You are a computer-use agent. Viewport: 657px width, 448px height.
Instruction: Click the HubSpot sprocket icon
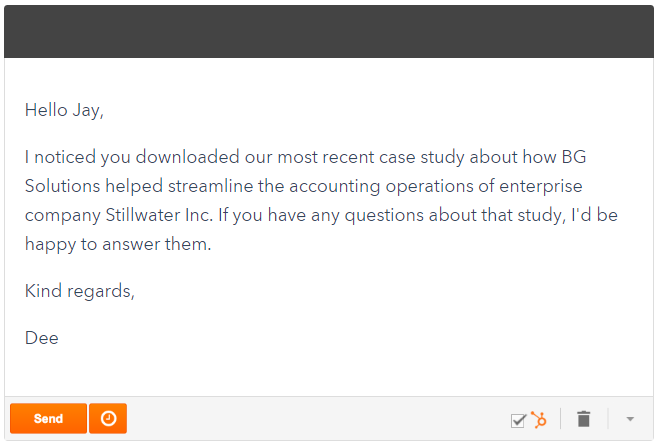pos(539,420)
